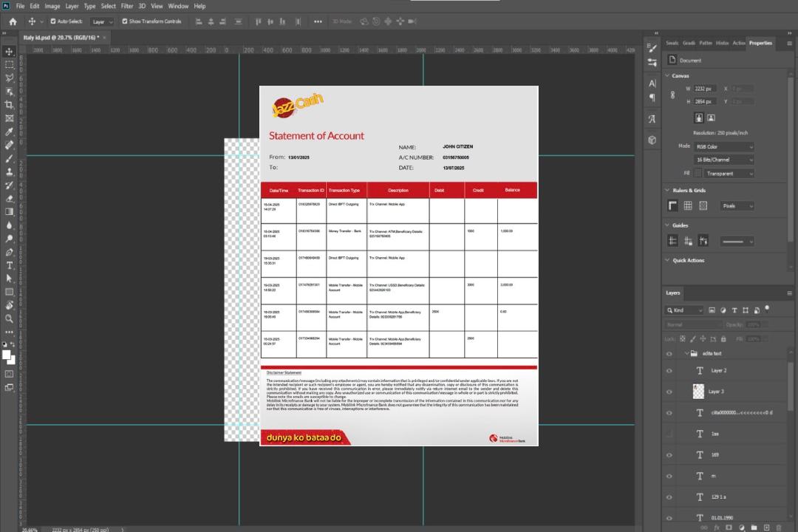The image size is (798, 532).
Task: Select the Horizontal Type tool
Action: click(9, 265)
